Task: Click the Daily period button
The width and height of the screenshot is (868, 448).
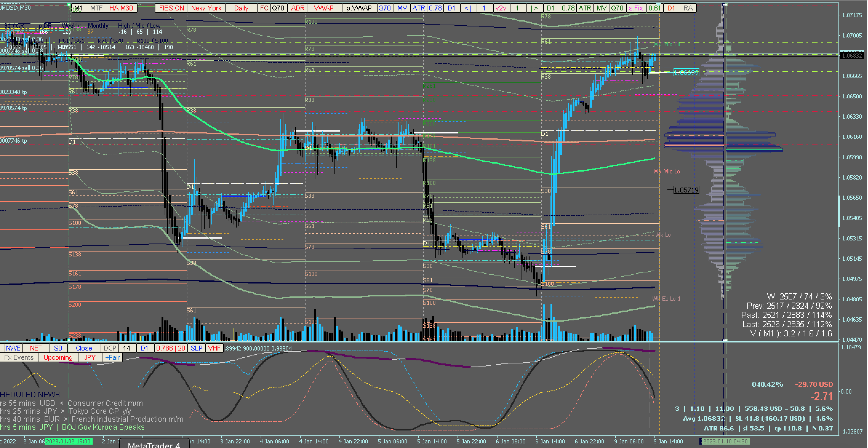Action: 241,8
